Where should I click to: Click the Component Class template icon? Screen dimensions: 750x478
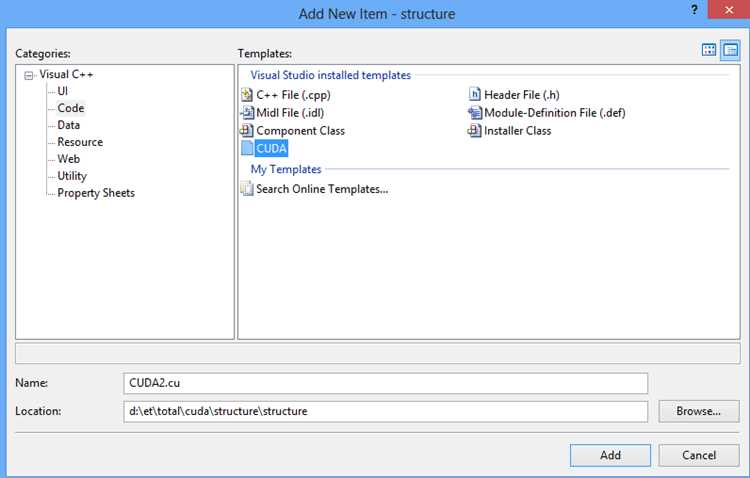[x=247, y=131]
